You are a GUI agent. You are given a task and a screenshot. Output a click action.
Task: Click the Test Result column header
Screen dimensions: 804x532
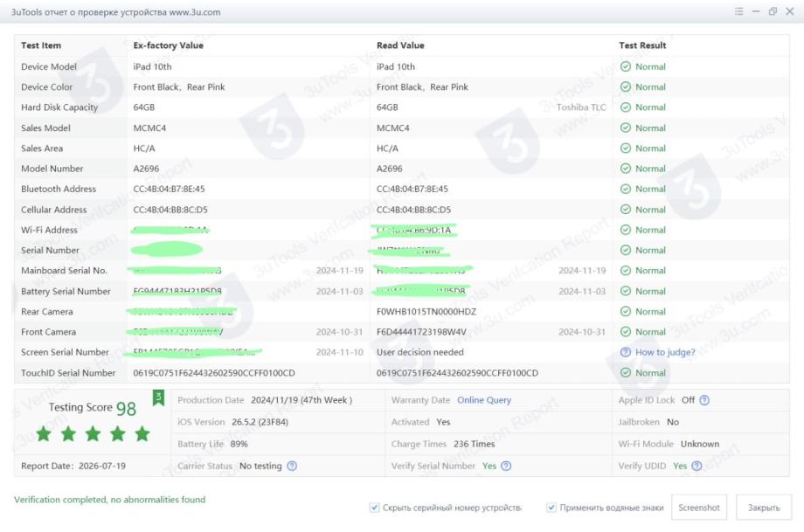(x=642, y=45)
